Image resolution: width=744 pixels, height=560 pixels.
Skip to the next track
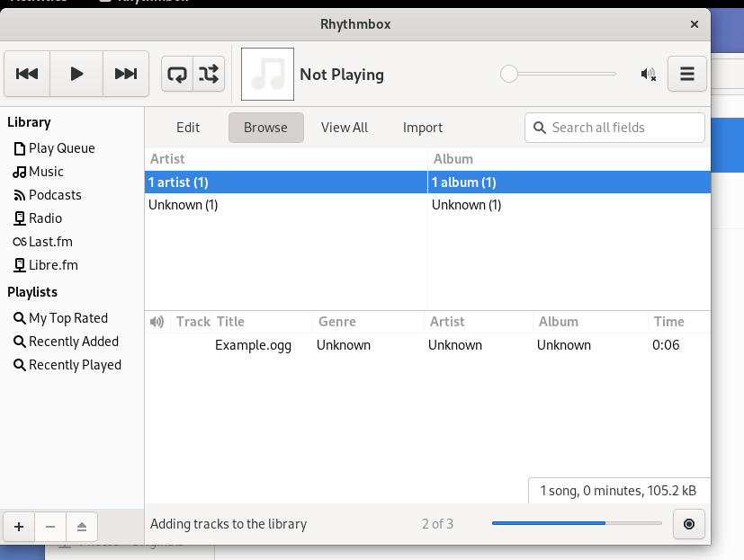[x=126, y=74]
